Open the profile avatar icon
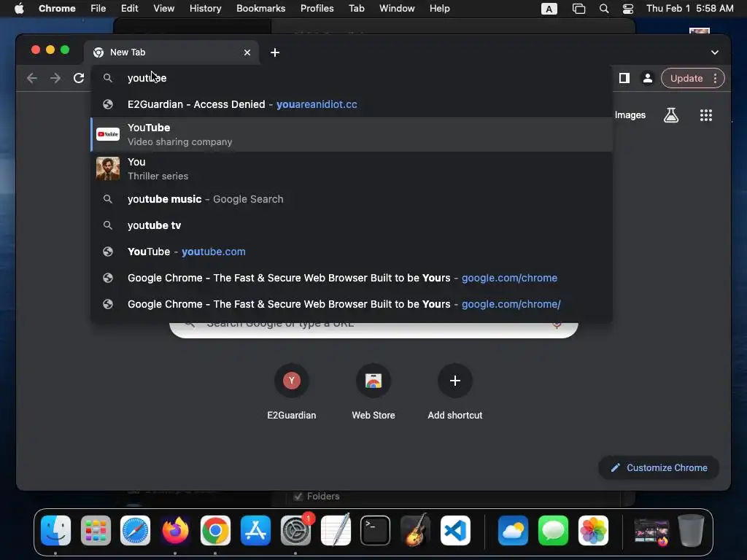Image resolution: width=747 pixels, height=560 pixels. coord(648,78)
